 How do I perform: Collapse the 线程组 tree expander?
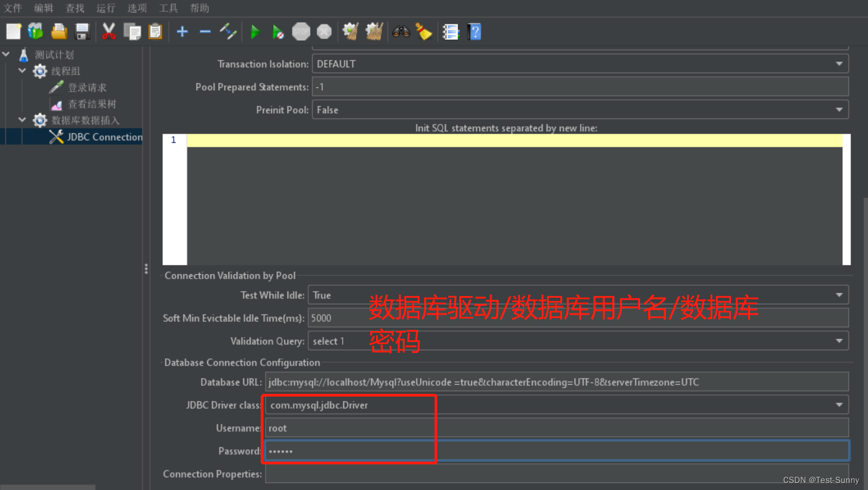tap(22, 70)
